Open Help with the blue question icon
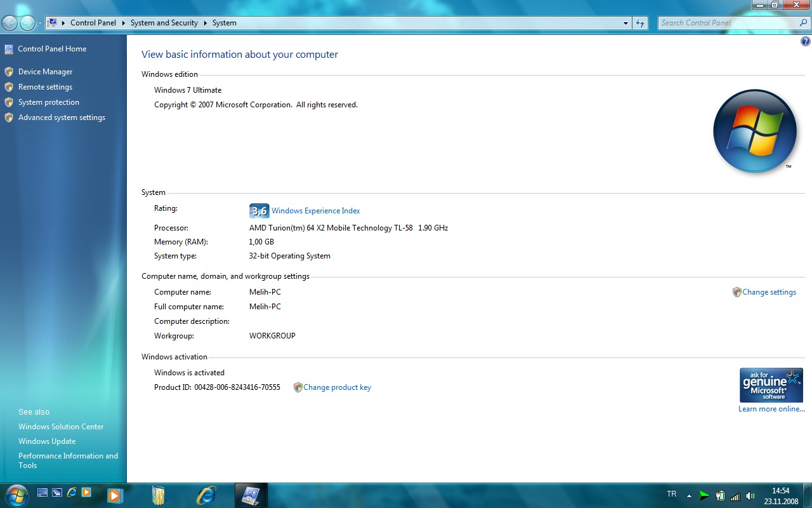 click(x=806, y=41)
